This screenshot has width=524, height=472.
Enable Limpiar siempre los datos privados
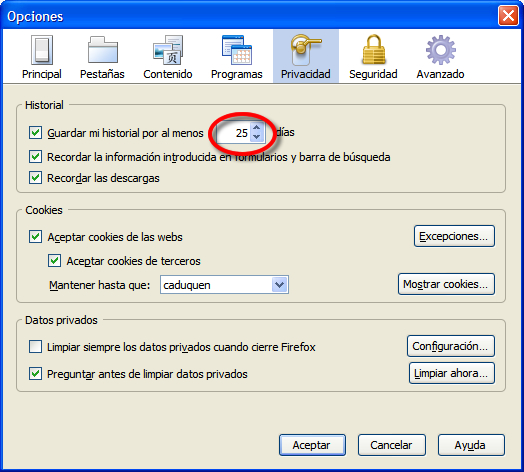coord(35,347)
